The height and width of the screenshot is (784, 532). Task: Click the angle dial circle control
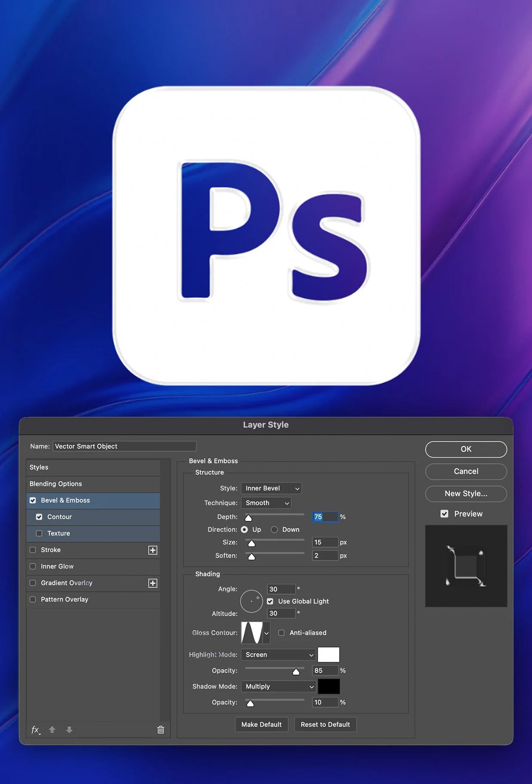tap(251, 601)
